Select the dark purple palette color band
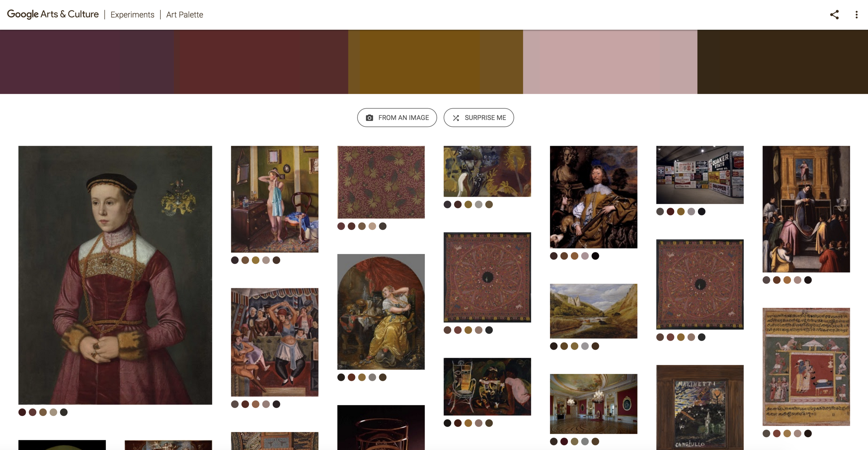The height and width of the screenshot is (450, 868). [x=87, y=62]
